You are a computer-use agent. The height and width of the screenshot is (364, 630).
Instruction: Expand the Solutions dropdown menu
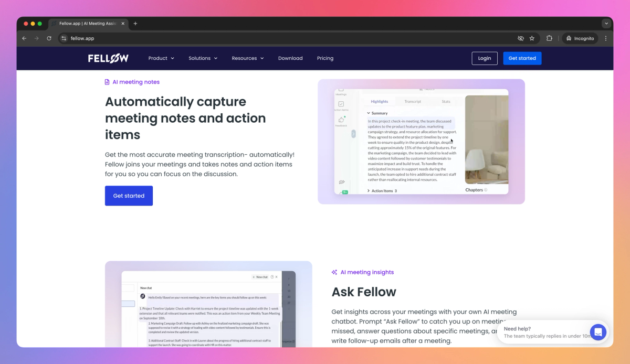tap(203, 58)
